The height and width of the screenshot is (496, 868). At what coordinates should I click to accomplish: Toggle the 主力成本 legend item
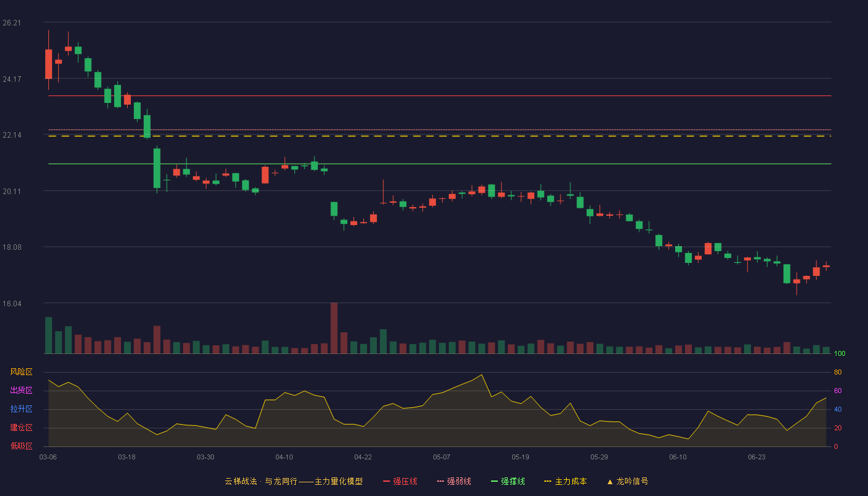tap(565, 481)
